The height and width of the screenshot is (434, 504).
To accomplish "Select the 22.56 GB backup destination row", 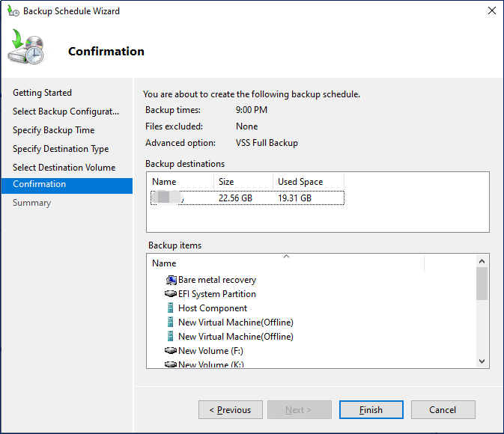I will (x=247, y=198).
